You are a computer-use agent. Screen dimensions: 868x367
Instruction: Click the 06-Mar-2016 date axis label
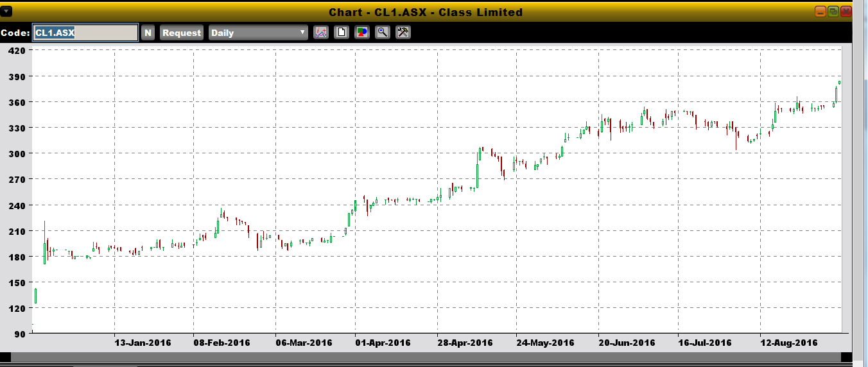[x=304, y=343]
